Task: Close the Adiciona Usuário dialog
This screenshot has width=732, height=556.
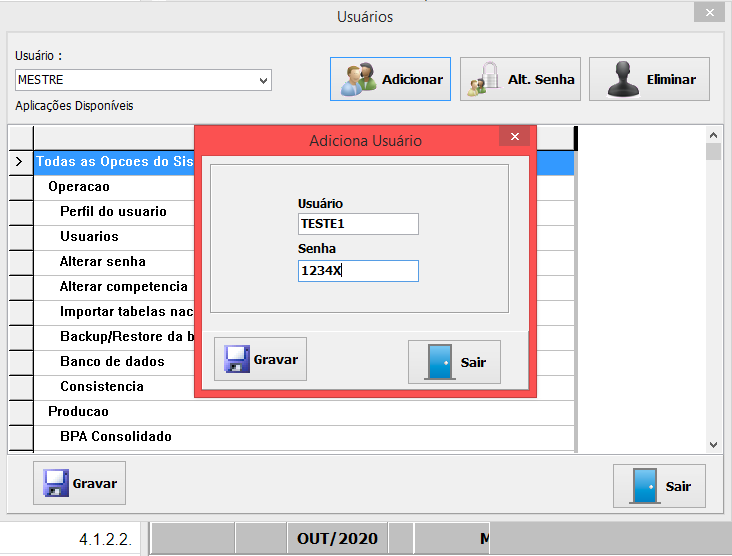Action: (x=514, y=137)
